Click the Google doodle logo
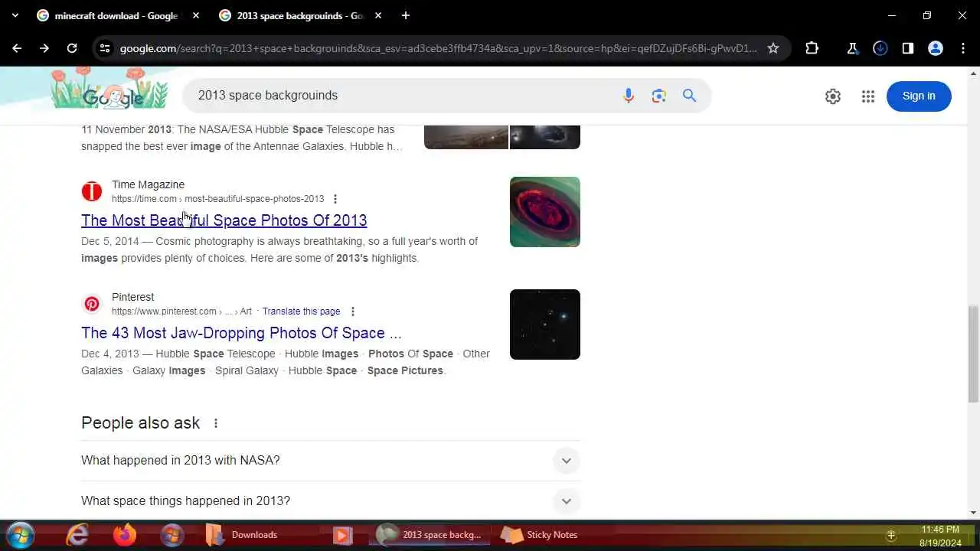The width and height of the screenshot is (980, 551). tap(109, 90)
